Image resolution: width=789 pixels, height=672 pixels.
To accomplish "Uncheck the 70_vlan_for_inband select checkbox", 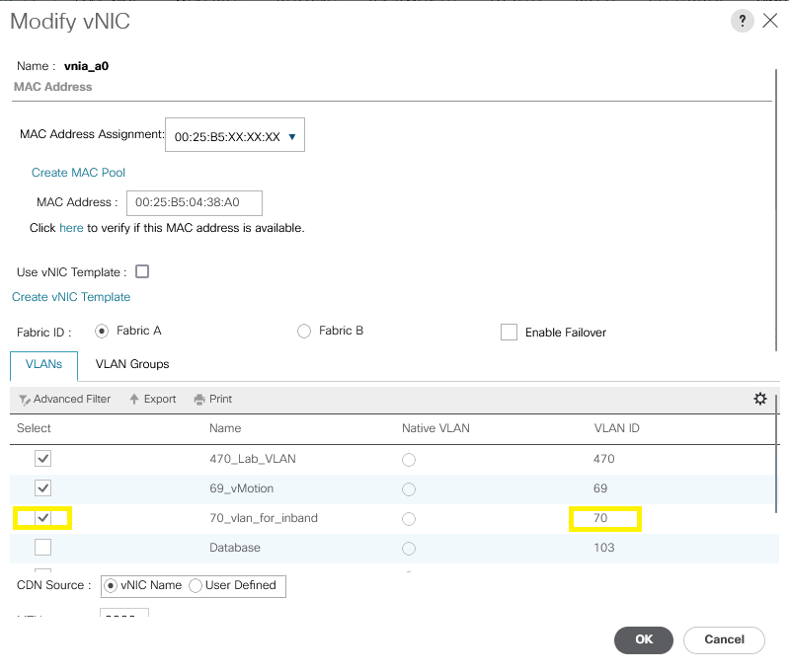I will coord(42,518).
